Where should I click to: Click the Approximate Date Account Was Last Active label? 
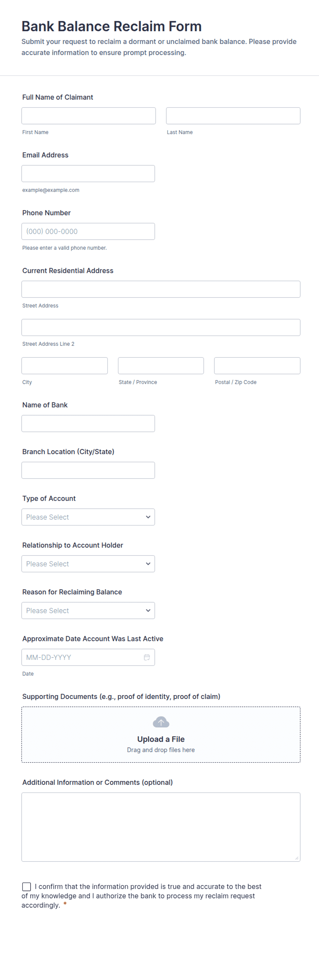[93, 639]
